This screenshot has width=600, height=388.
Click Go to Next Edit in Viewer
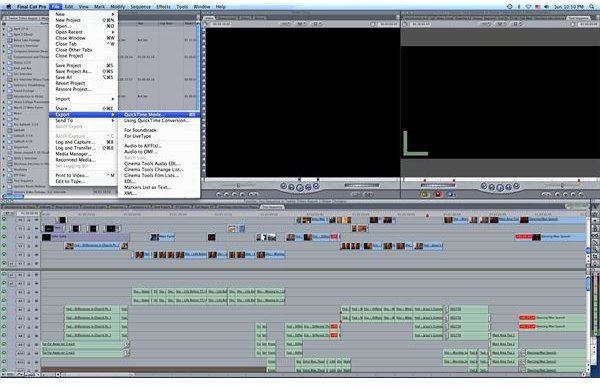coord(316,186)
